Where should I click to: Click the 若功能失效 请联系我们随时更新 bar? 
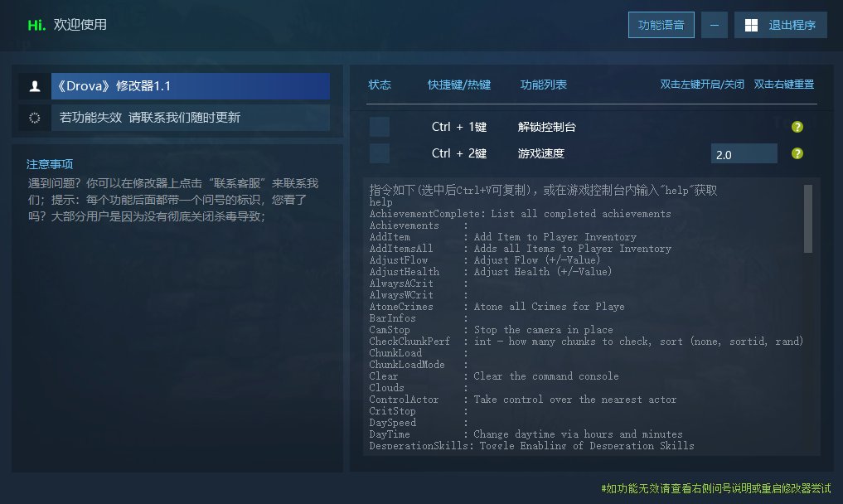click(x=191, y=118)
